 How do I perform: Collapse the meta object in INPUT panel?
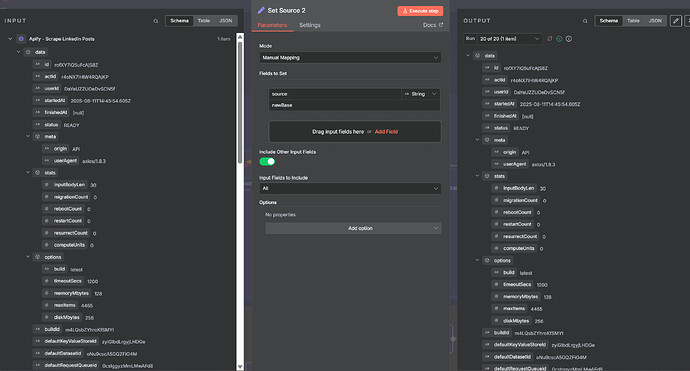(28, 136)
